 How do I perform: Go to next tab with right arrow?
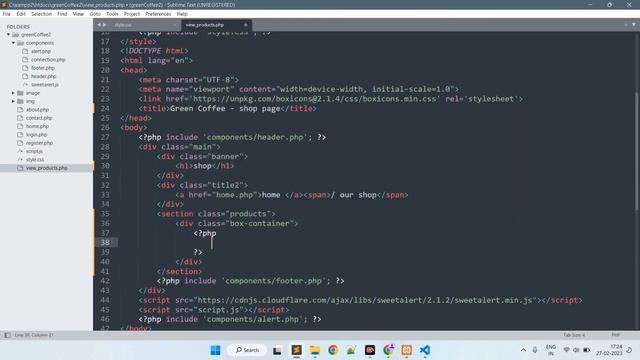click(104, 25)
